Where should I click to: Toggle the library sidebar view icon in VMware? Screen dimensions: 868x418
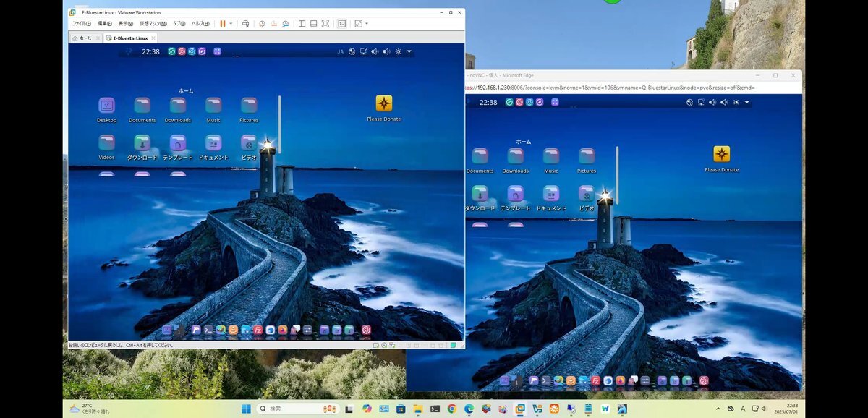(302, 24)
